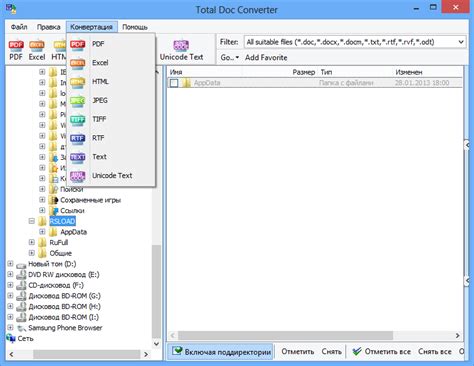Select AppData folder in the tree

tap(73, 232)
